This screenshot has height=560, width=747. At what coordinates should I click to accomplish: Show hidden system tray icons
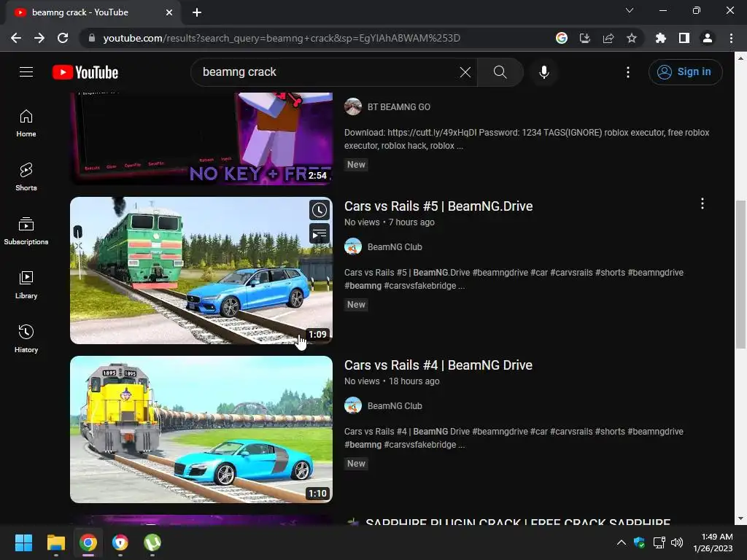click(622, 542)
